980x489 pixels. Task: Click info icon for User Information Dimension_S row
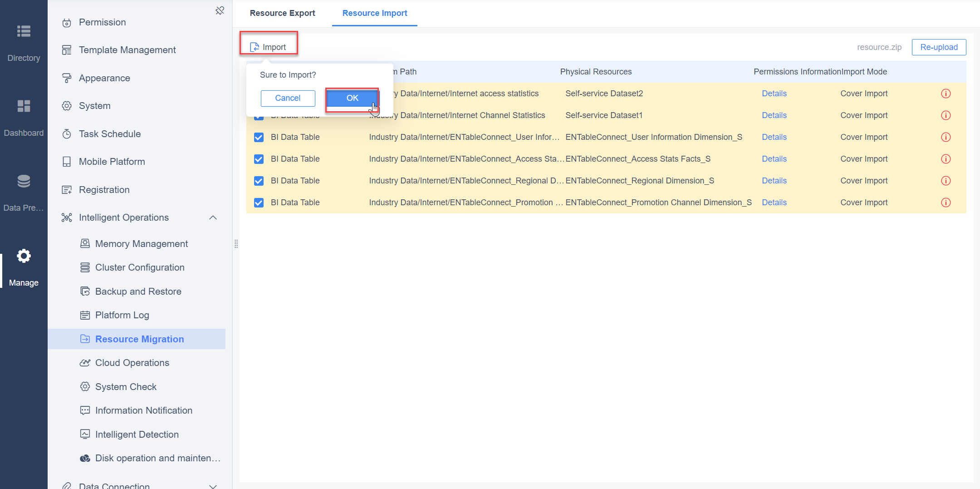[x=946, y=137]
